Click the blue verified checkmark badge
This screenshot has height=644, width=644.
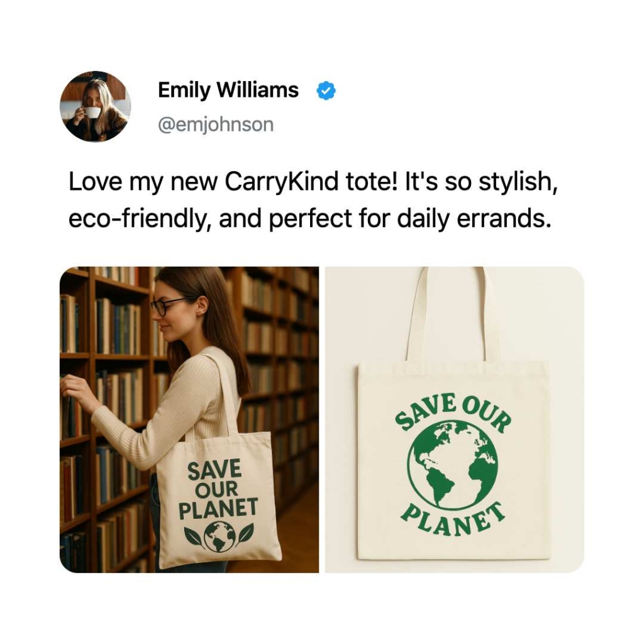pyautogui.click(x=326, y=91)
